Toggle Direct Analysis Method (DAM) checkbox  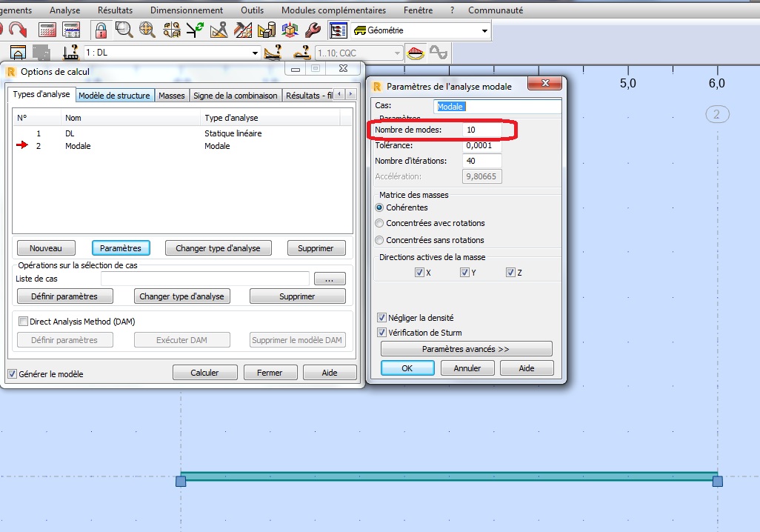23,320
